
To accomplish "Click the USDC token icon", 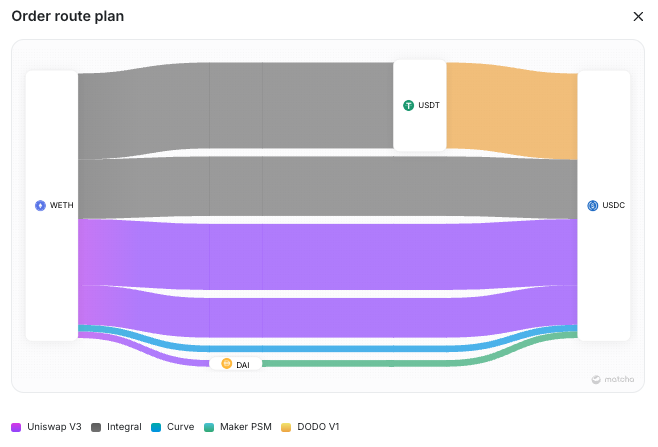I will 592,205.
